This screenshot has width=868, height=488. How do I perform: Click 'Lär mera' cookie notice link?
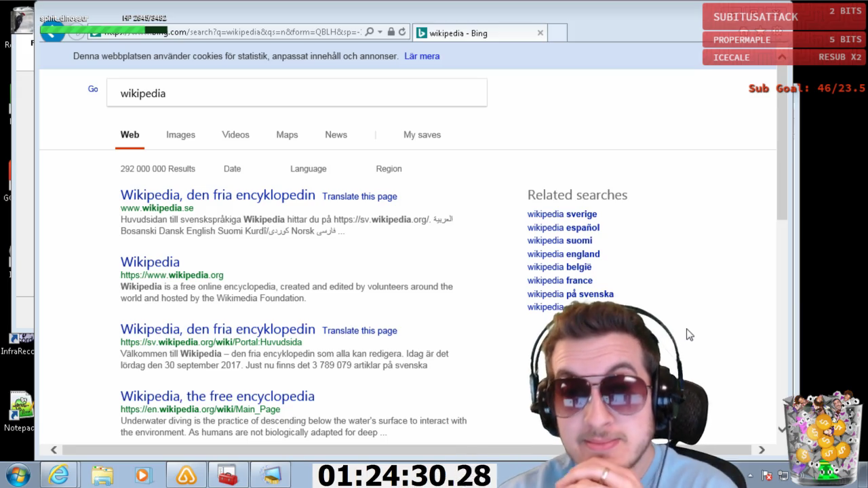tap(422, 56)
